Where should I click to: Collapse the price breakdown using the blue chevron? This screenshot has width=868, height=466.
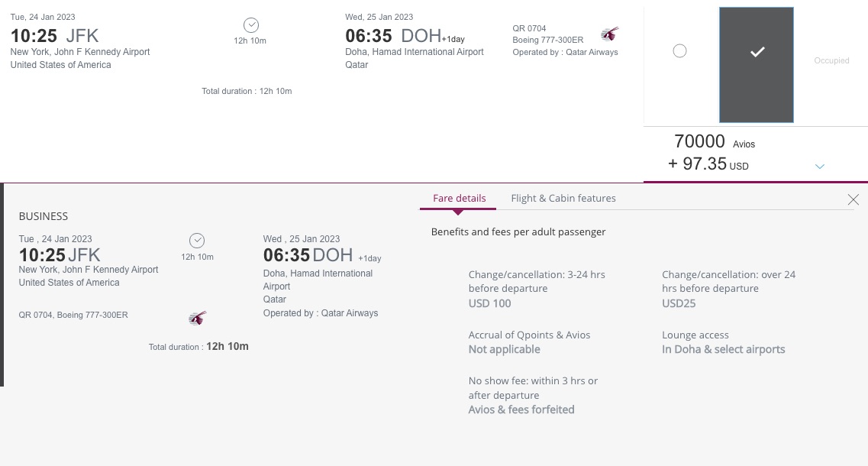pyautogui.click(x=820, y=166)
